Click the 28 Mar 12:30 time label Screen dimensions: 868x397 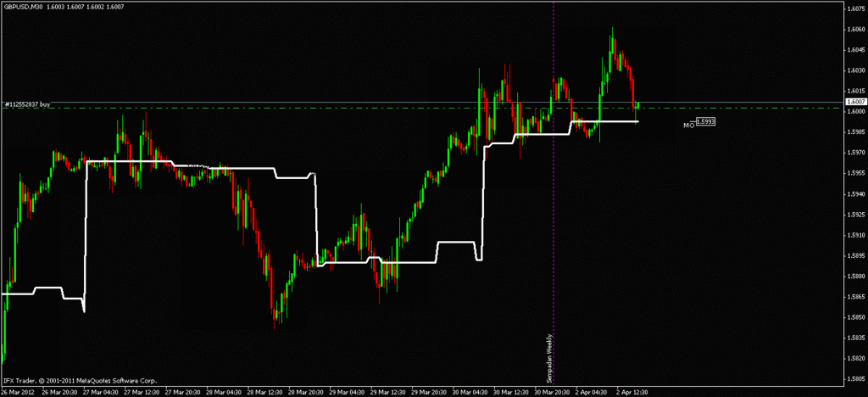point(264,391)
